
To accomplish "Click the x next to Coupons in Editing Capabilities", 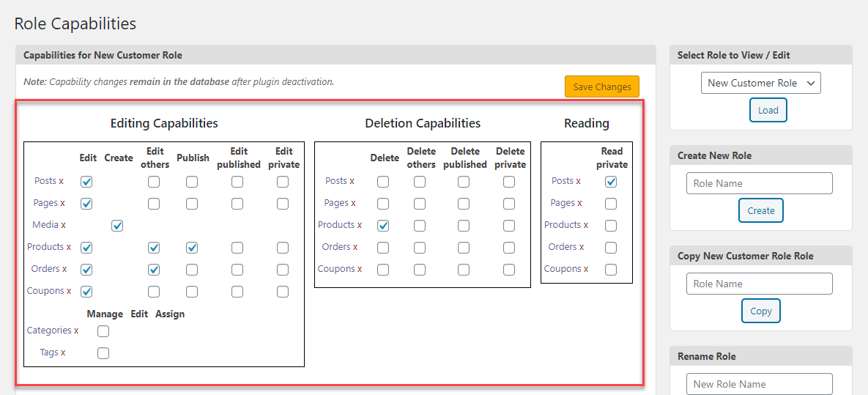I will click(69, 292).
